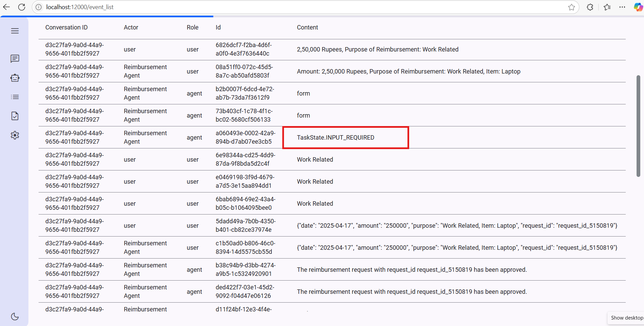The width and height of the screenshot is (644, 326).
Task: Toggle the bookmark star for this page
Action: click(x=572, y=7)
